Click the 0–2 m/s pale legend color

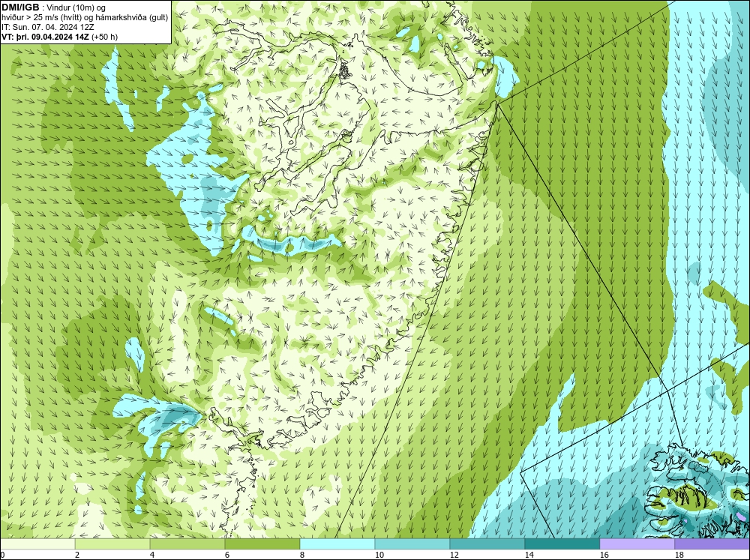coord(37,544)
